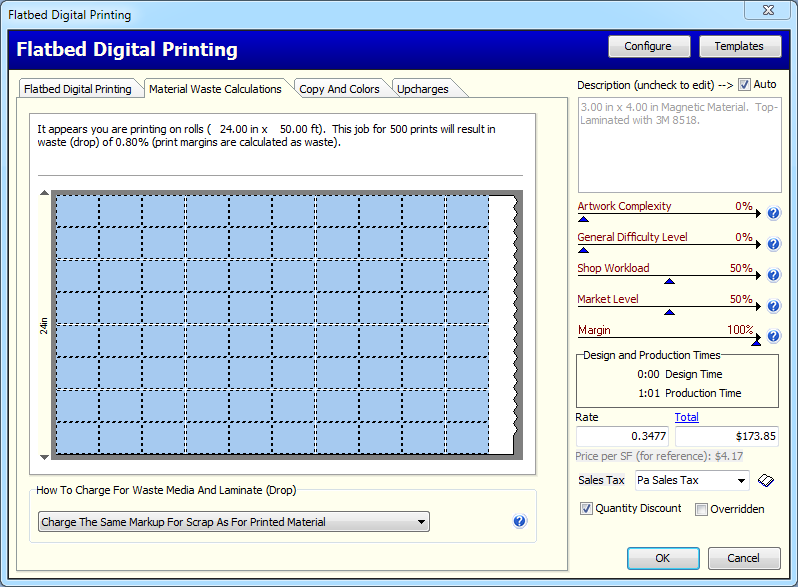Image resolution: width=798 pixels, height=587 pixels.
Task: Enable the Overridden checkbox
Action: (702, 509)
